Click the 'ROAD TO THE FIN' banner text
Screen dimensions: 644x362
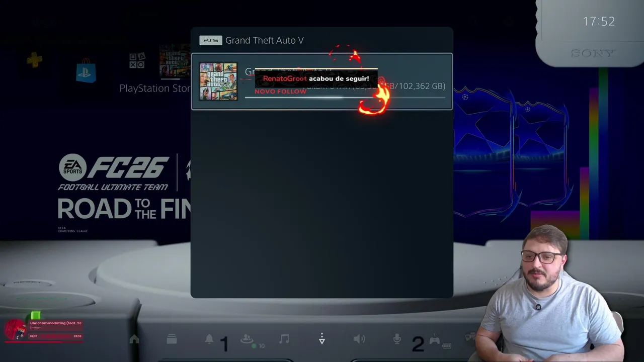click(124, 209)
